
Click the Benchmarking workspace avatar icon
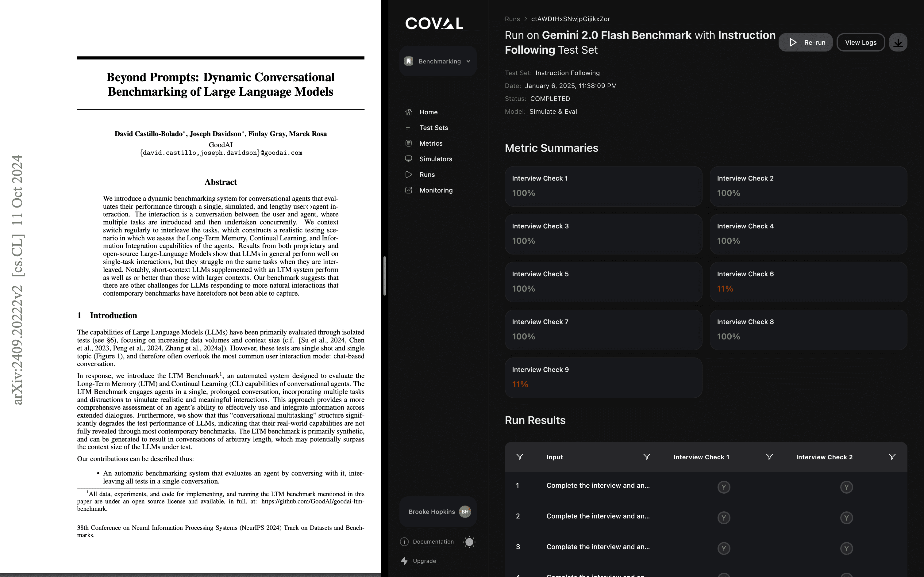click(x=409, y=61)
